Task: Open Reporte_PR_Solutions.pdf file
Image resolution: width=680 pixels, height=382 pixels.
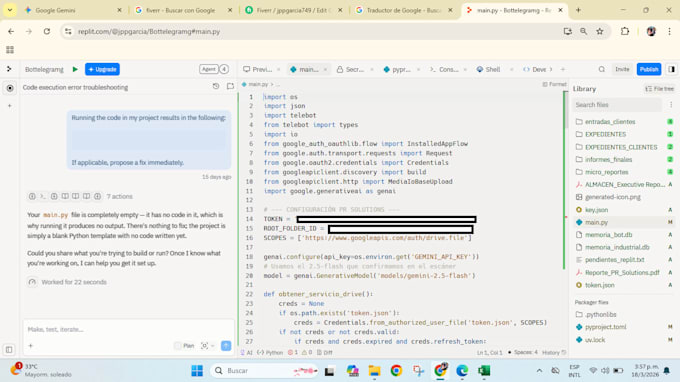Action: pyautogui.click(x=622, y=273)
